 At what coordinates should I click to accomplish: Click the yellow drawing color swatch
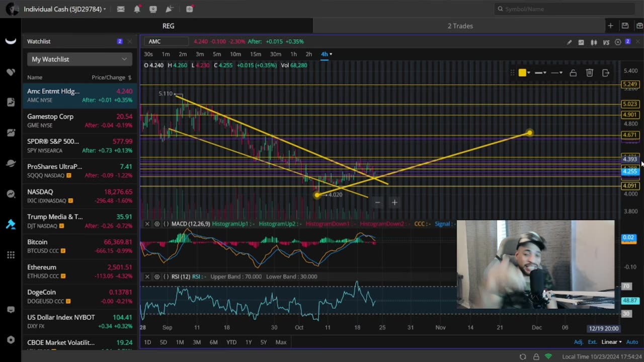click(522, 73)
